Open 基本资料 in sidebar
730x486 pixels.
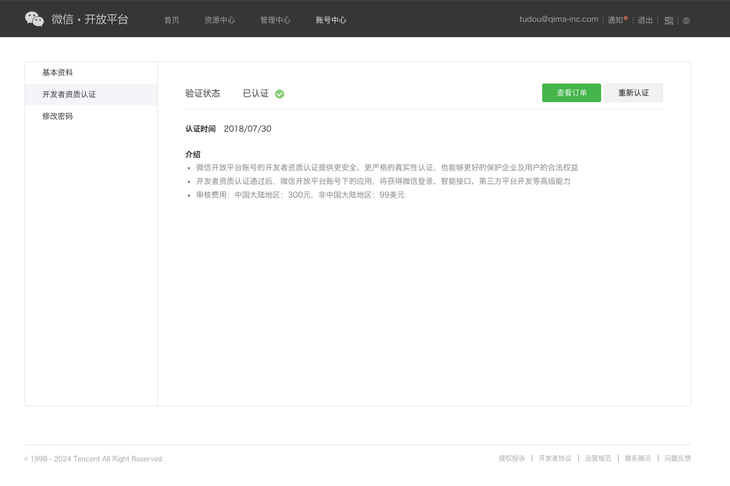(x=91, y=73)
